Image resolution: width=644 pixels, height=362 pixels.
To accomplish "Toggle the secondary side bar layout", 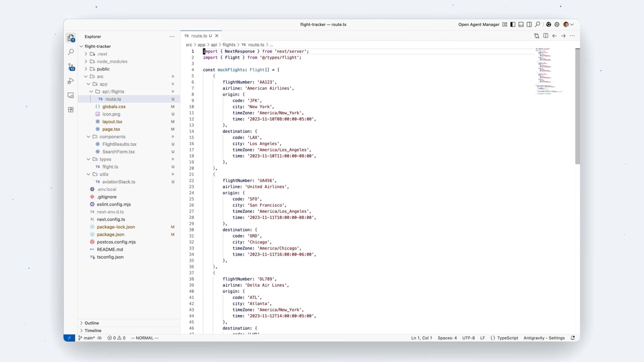I will 529,24.
